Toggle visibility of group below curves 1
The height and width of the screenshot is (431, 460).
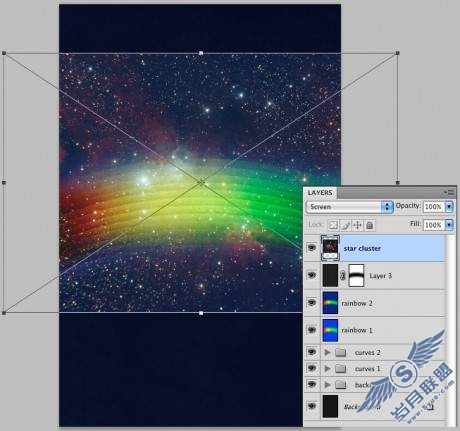[x=312, y=384]
